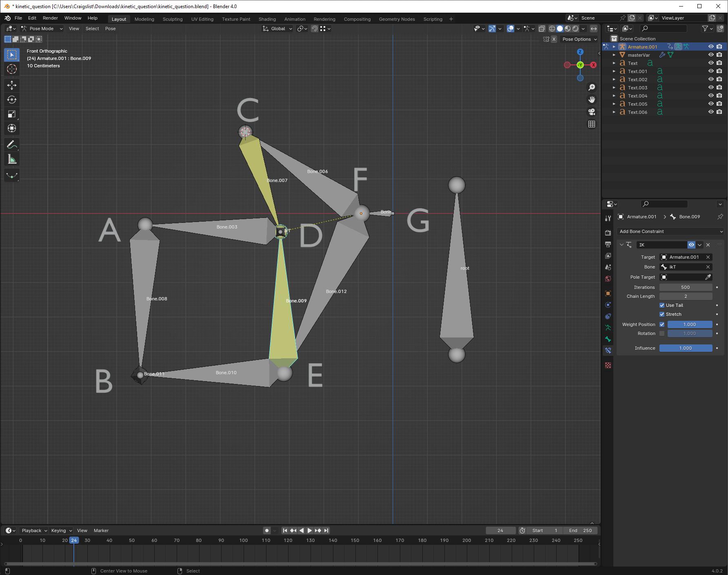
Task: Switch to the Sculpting workspace tab
Action: coord(173,19)
